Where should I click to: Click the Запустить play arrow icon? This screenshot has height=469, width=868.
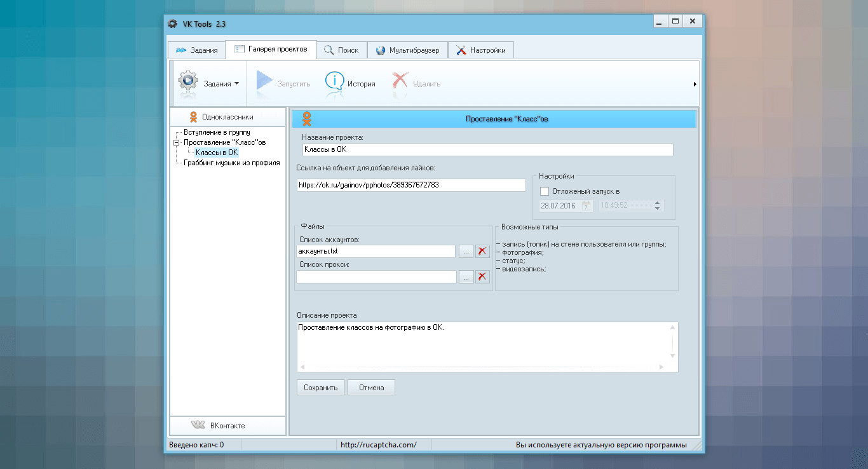(264, 82)
